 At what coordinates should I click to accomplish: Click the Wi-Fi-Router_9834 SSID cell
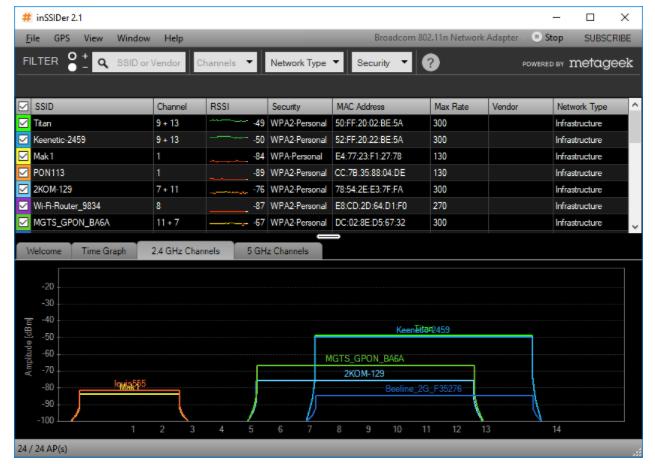click(x=92, y=205)
